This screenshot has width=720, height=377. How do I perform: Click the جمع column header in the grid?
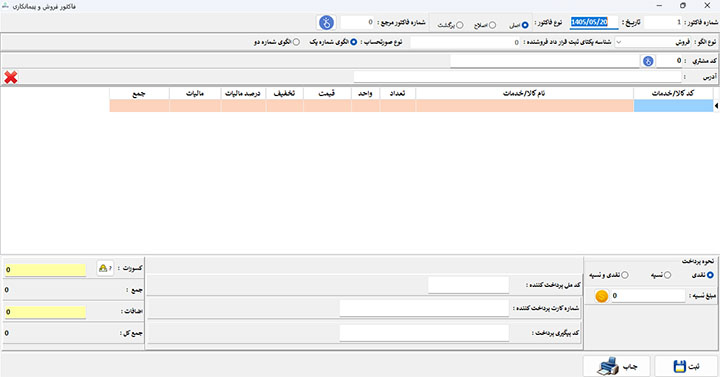pyautogui.click(x=139, y=93)
